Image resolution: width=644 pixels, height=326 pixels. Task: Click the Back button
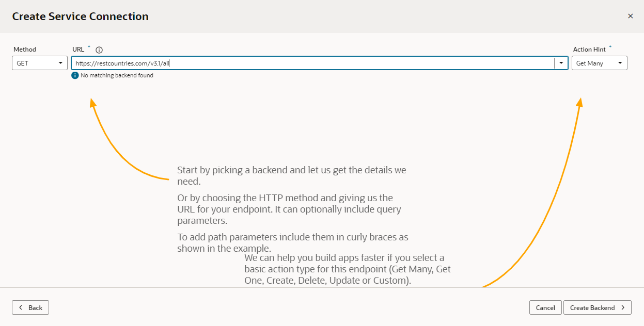click(x=30, y=307)
